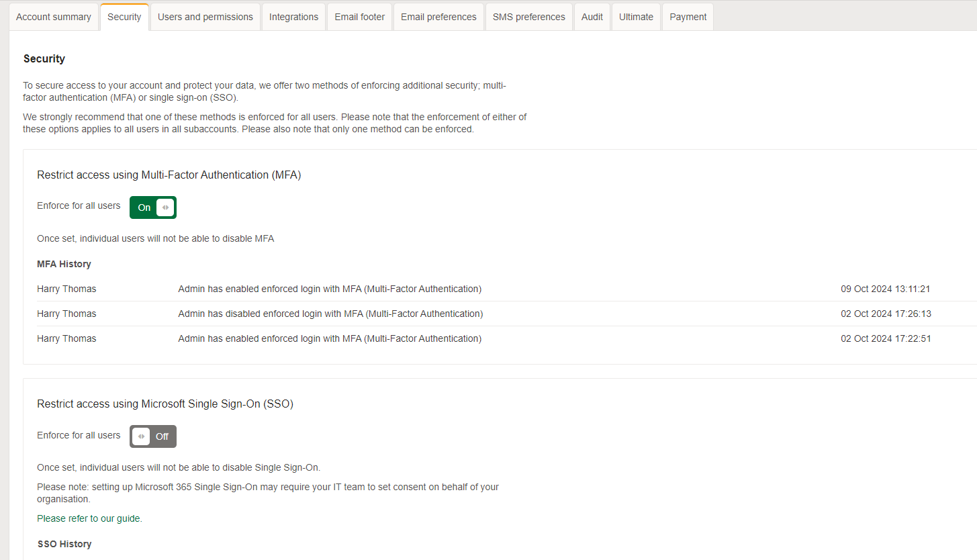Open the Email footer tab
The width and height of the screenshot is (977, 560).
pyautogui.click(x=359, y=16)
